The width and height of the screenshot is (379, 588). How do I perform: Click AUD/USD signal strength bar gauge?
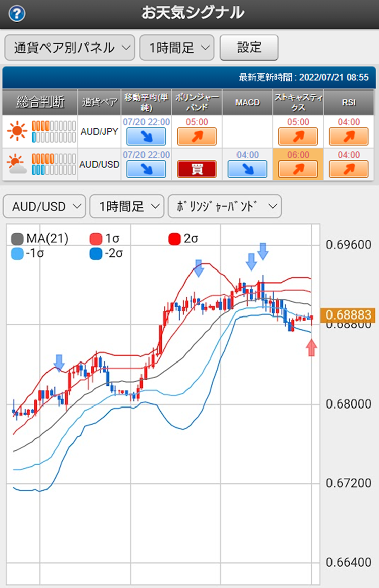(54, 164)
